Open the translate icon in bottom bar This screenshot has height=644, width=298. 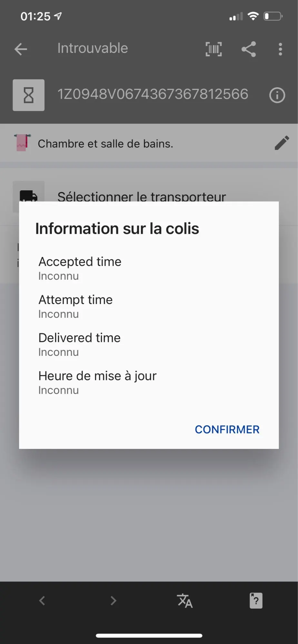coord(185,601)
